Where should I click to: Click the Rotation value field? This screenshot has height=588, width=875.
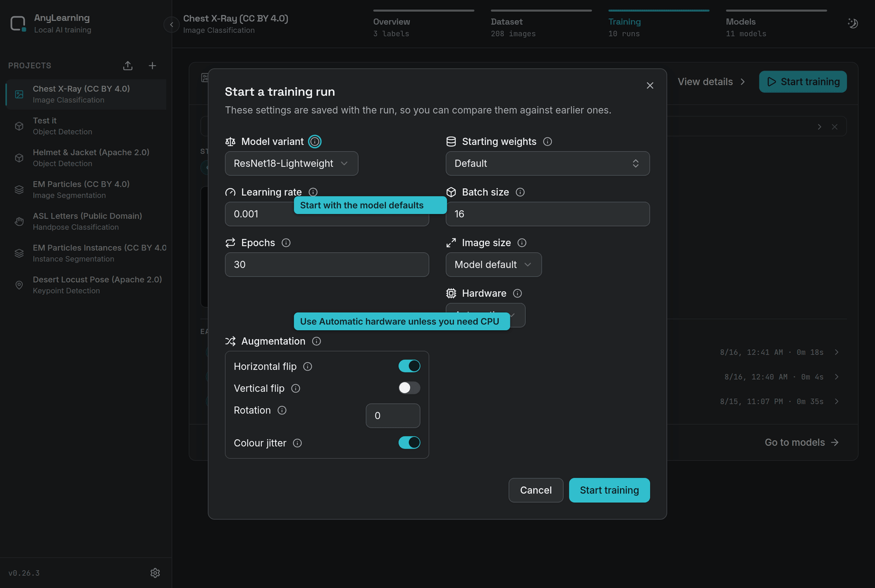393,416
